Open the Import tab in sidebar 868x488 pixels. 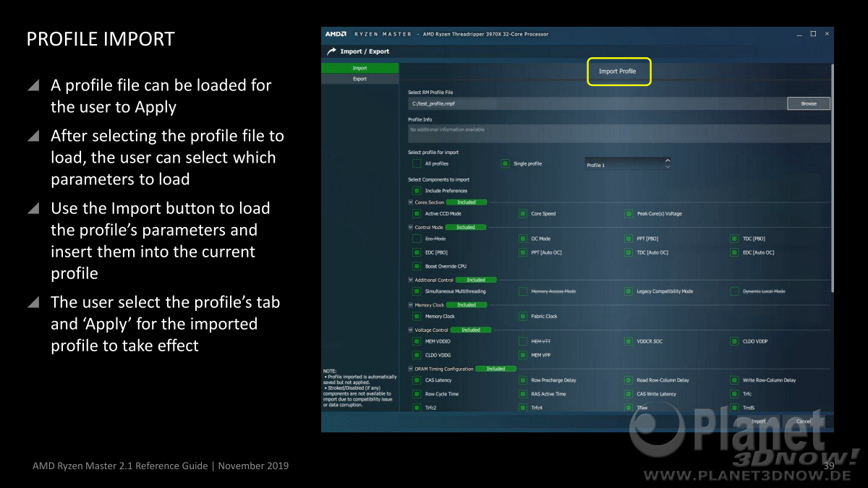(x=359, y=68)
